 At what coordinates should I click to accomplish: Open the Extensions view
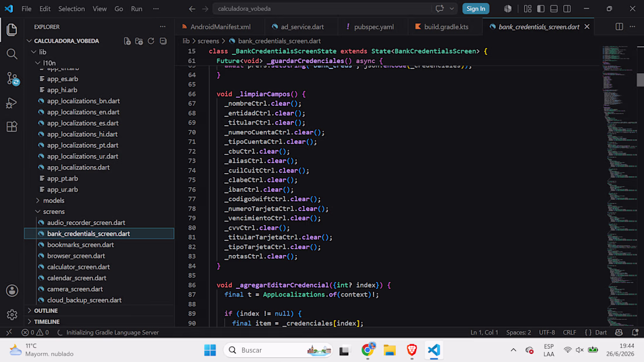(x=12, y=126)
